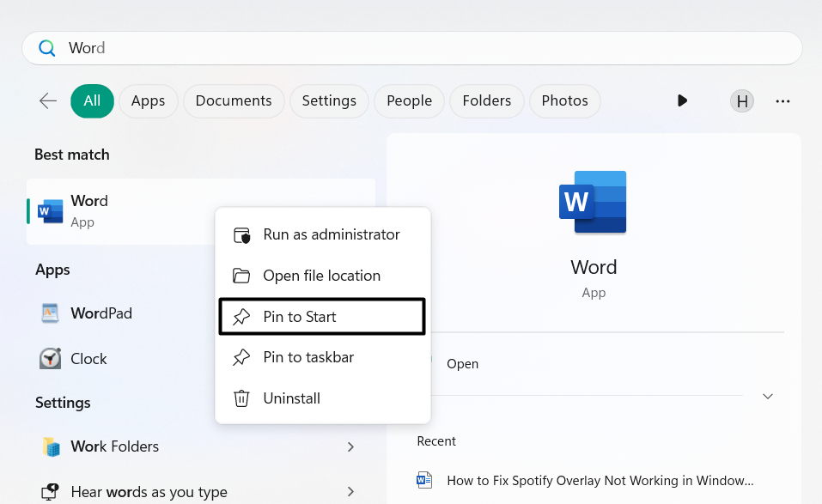Expand the Work Folders chevron
This screenshot has height=504, width=822.
pyautogui.click(x=350, y=446)
